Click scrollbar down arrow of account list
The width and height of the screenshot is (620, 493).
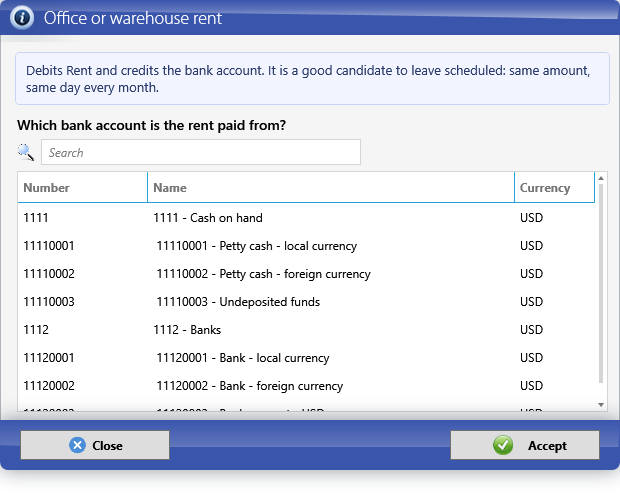601,405
